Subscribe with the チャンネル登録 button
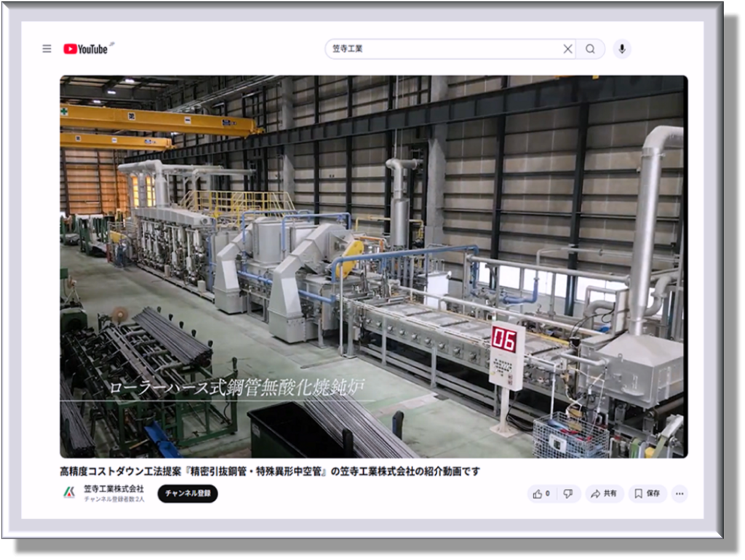 [x=188, y=494]
